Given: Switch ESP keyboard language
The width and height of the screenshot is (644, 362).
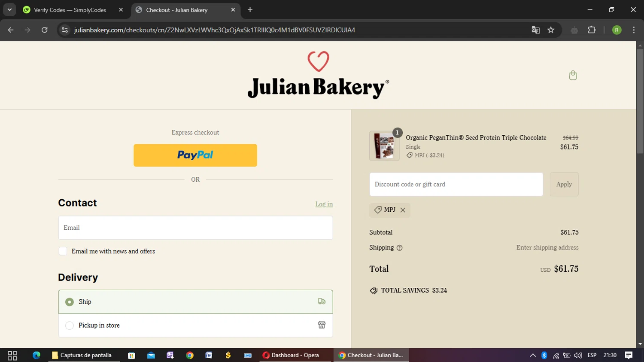Looking at the screenshot, I should click(592, 355).
